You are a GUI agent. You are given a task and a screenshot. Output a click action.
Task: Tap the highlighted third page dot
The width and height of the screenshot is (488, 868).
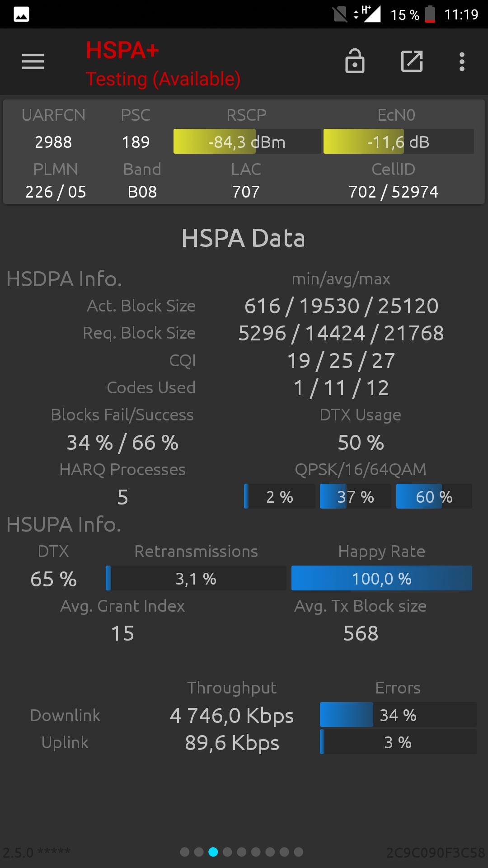coord(213,852)
